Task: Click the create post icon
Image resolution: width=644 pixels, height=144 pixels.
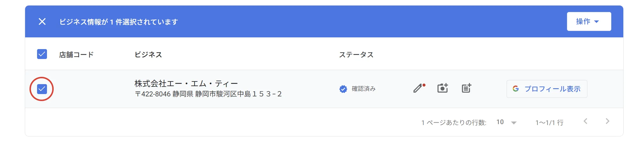Action: click(x=466, y=88)
